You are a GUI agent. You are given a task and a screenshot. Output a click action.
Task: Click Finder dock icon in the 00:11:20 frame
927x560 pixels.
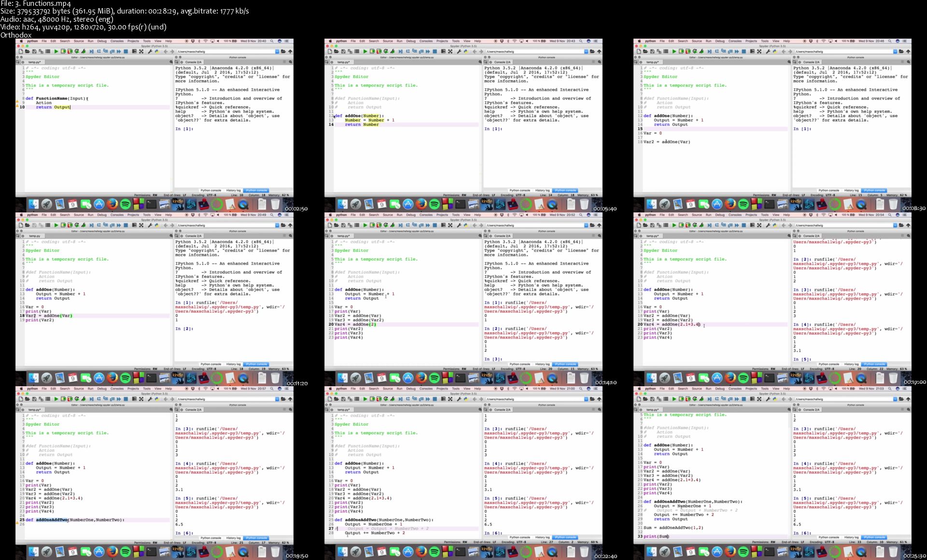33,378
